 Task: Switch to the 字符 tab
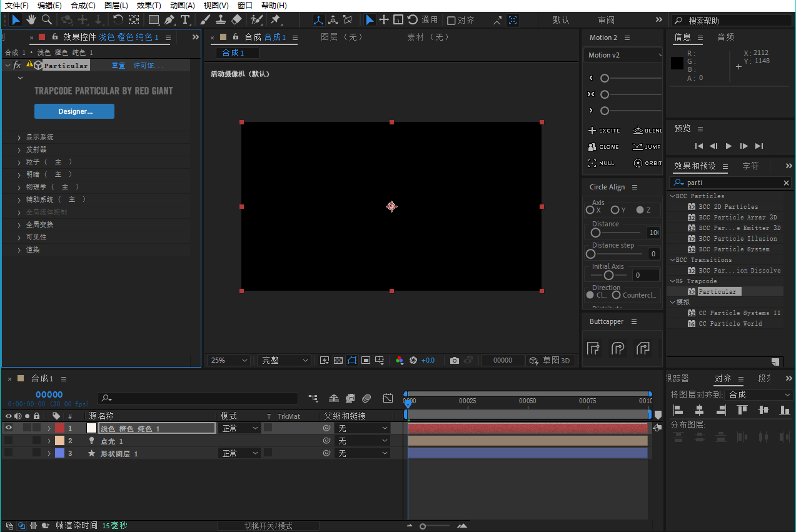pos(751,166)
